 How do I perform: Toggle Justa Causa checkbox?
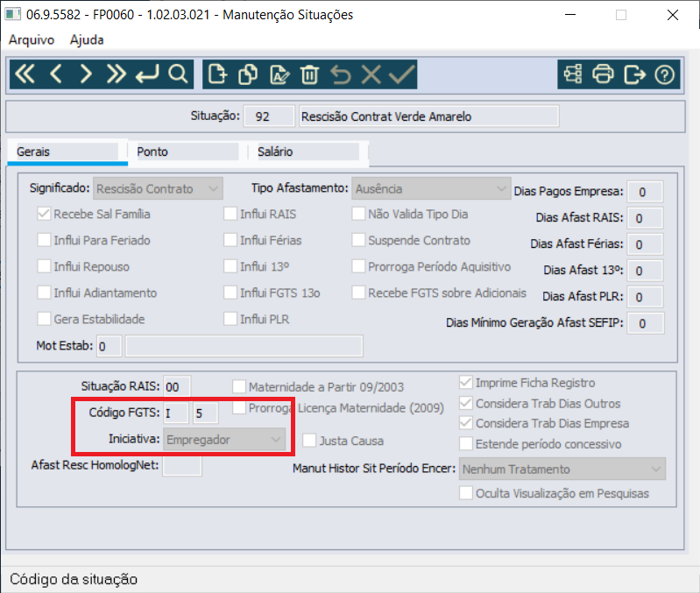pos(309,441)
